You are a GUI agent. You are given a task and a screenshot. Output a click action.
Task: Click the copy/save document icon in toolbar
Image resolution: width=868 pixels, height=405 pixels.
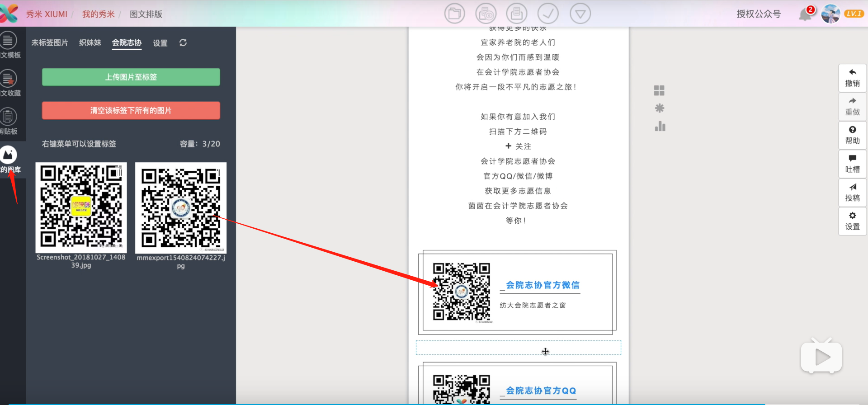pyautogui.click(x=517, y=14)
